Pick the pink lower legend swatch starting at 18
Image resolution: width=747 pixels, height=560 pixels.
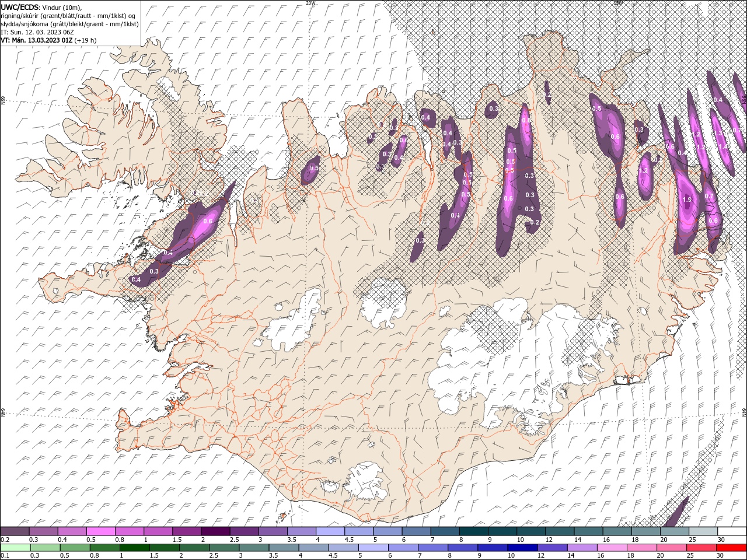coord(640,548)
